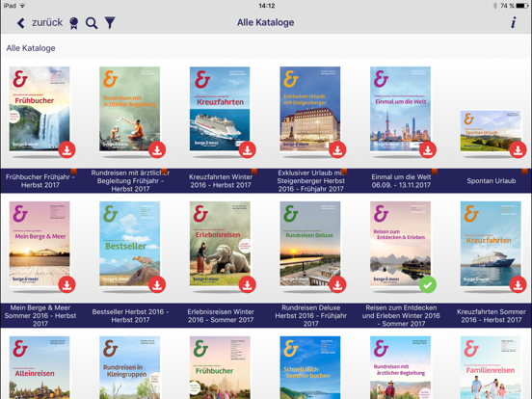Select the Alle Kataloge section heading
This screenshot has height=399, width=532.
click(31, 48)
